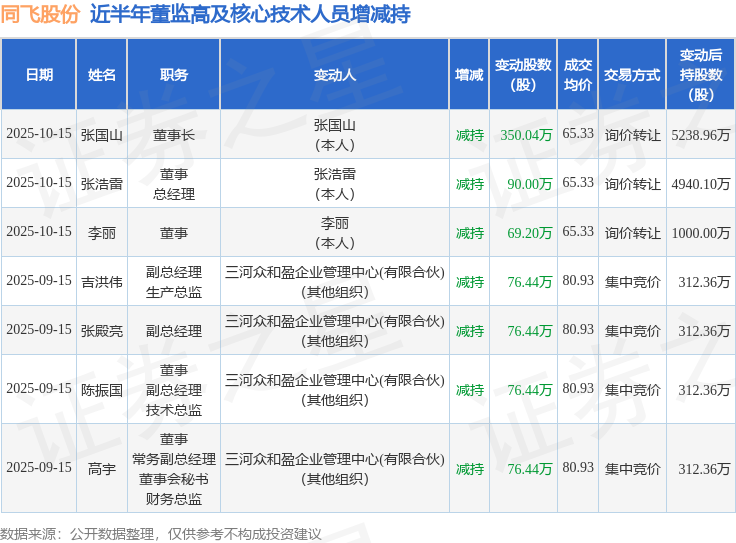736x543 pixels.
Task: Select the 变动人 column header
Action: [x=335, y=75]
